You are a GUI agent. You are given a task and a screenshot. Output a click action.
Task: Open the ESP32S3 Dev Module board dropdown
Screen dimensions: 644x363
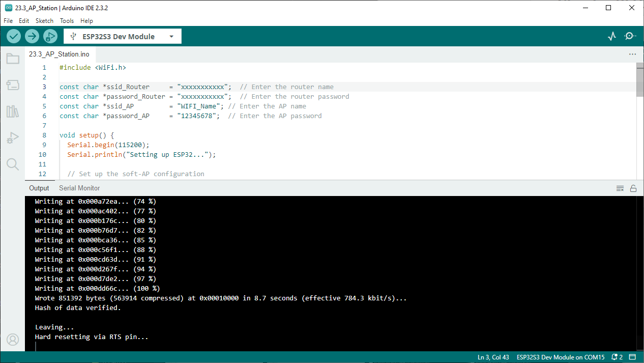[x=123, y=36]
